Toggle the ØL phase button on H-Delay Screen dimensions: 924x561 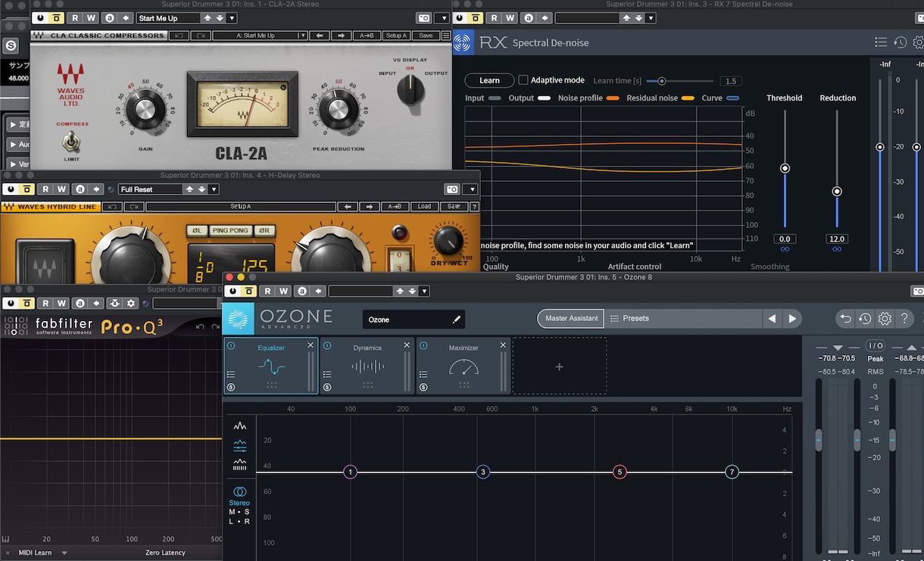click(197, 231)
